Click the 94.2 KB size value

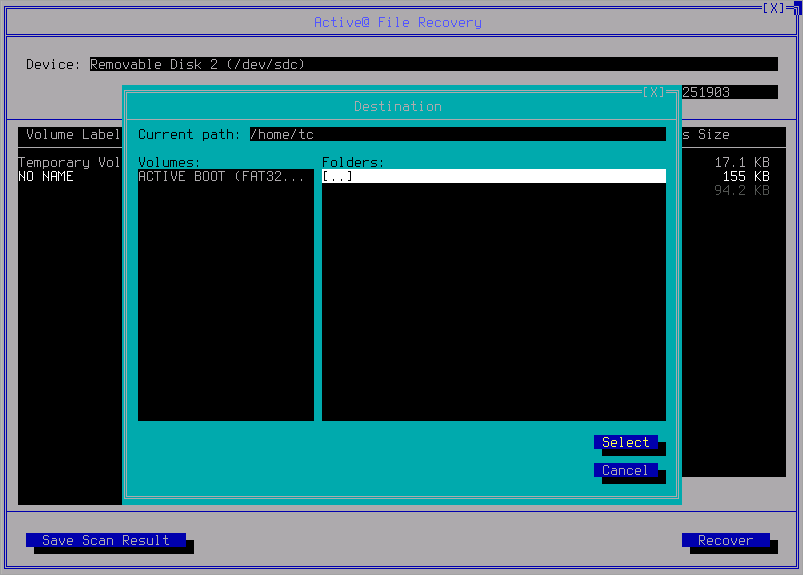point(742,190)
